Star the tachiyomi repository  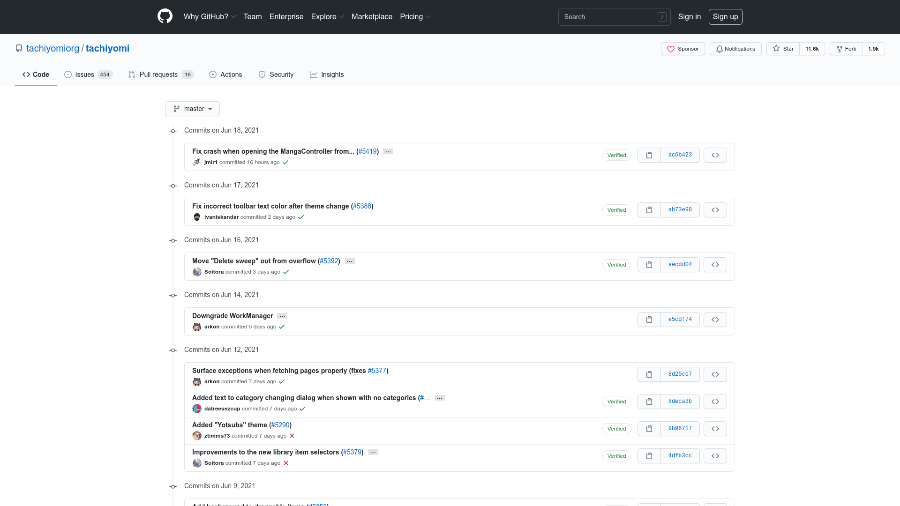[783, 48]
